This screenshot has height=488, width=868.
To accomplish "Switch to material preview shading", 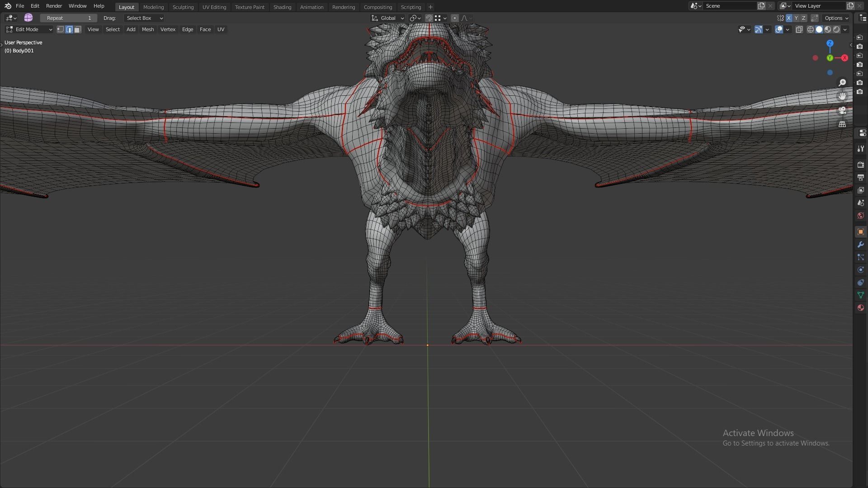I will [x=828, y=29].
